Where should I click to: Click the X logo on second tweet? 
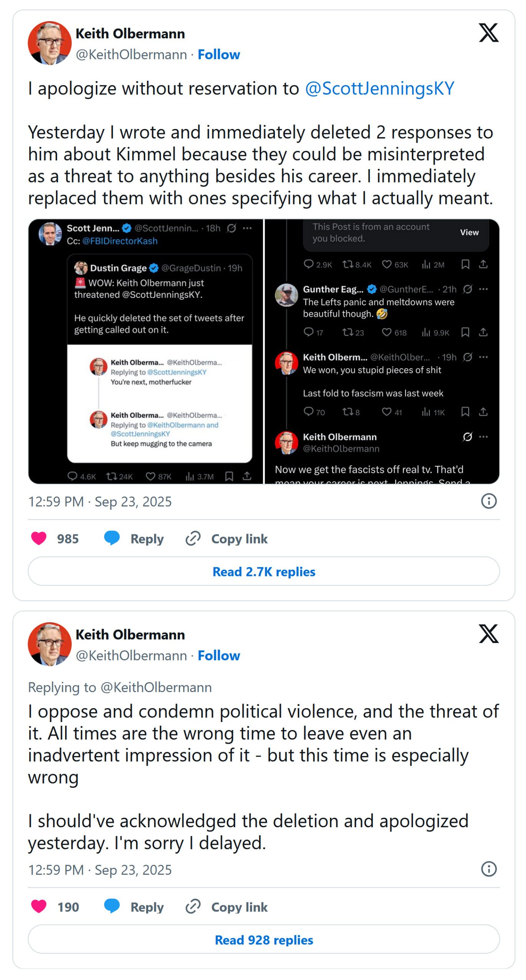pyautogui.click(x=488, y=634)
